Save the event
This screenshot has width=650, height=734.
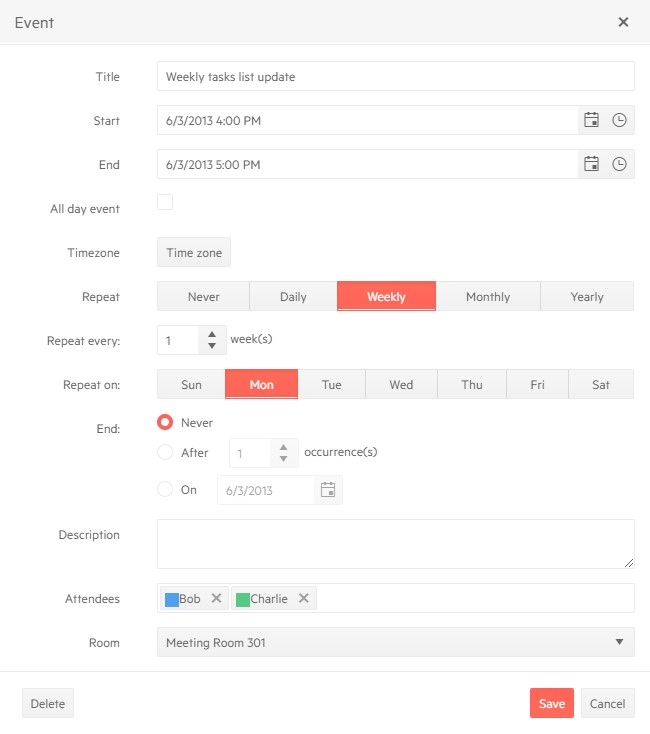point(551,703)
